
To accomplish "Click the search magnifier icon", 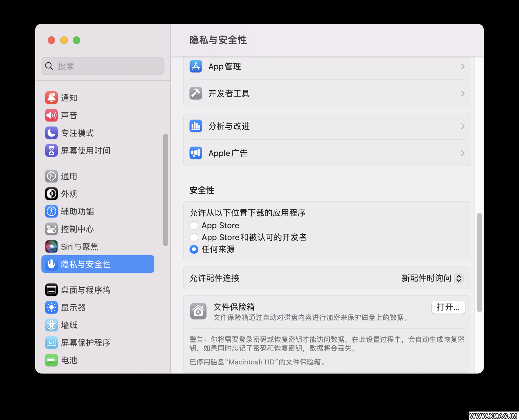I will [49, 66].
